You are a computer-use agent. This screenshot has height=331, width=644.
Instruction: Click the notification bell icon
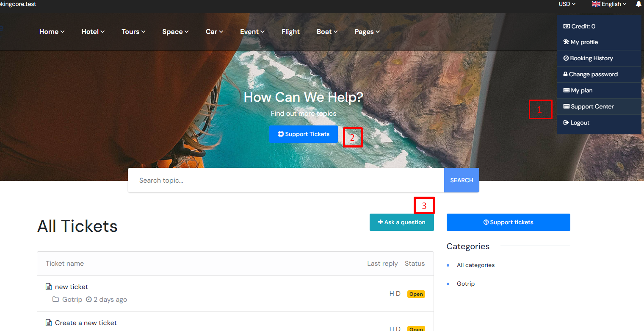(638, 4)
